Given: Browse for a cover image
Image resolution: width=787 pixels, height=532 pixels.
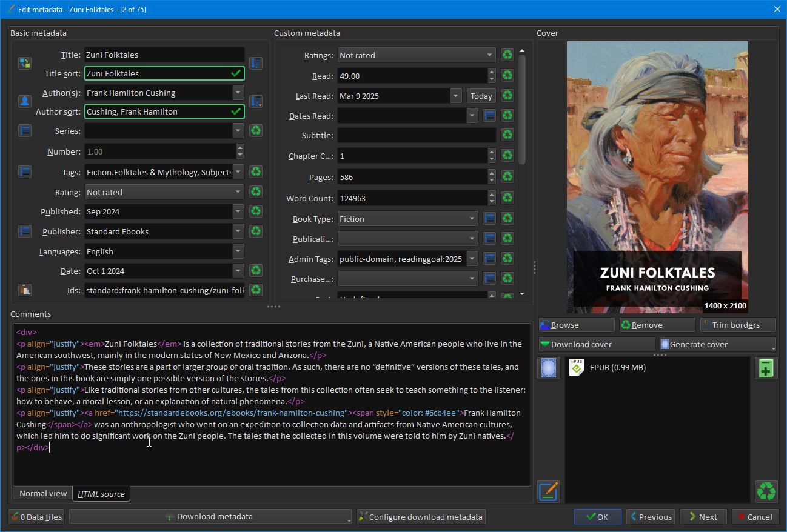Looking at the screenshot, I should (x=577, y=325).
